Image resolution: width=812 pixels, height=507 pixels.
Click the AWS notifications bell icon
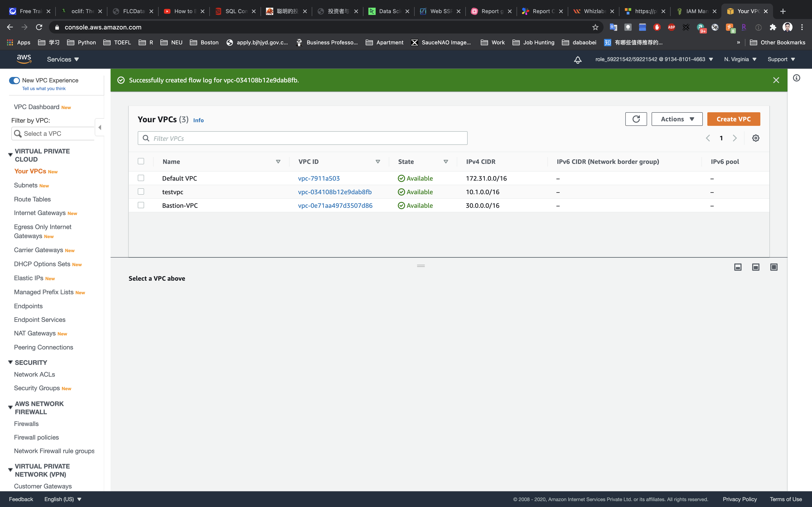(578, 60)
